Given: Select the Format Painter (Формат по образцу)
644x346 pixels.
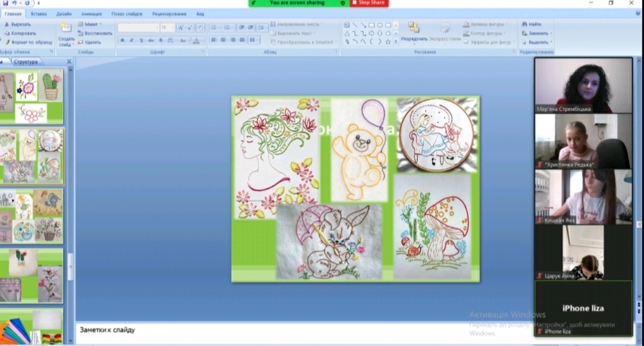Looking at the screenshot, I should coord(7,42).
